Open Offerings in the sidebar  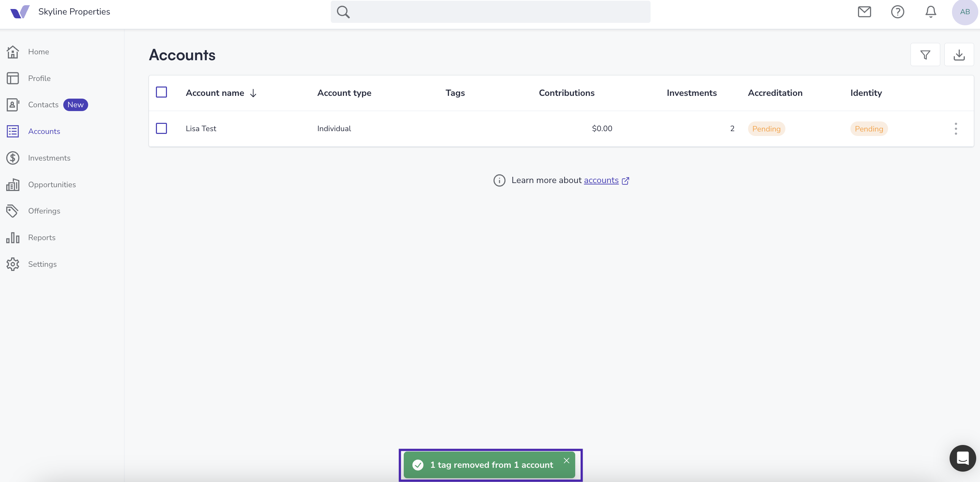click(x=44, y=211)
